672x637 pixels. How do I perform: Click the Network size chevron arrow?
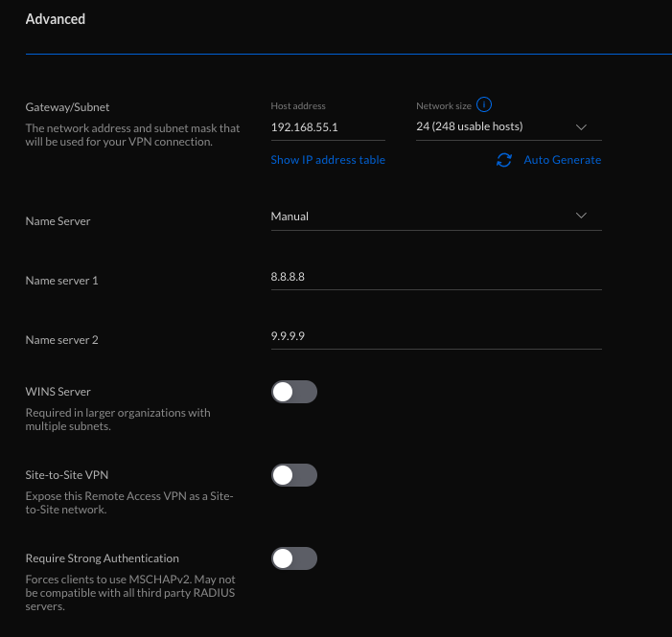point(581,127)
